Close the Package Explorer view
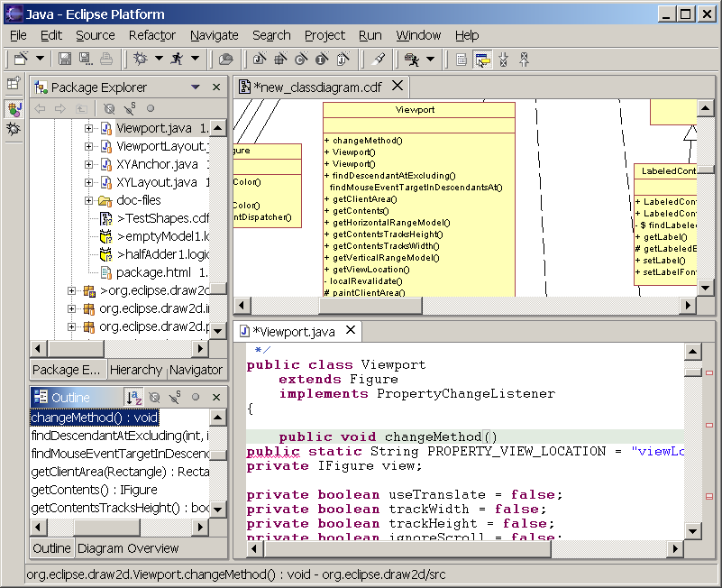722x588 pixels. tap(216, 87)
